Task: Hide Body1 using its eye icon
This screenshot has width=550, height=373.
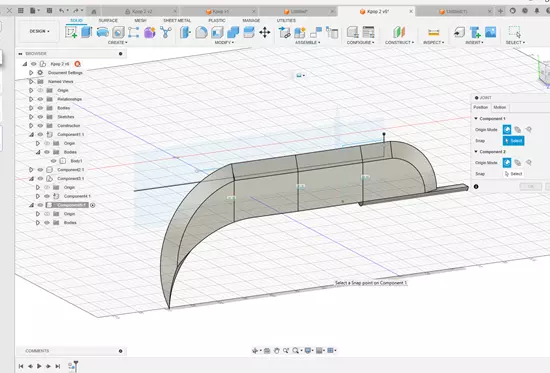Action: (53, 161)
